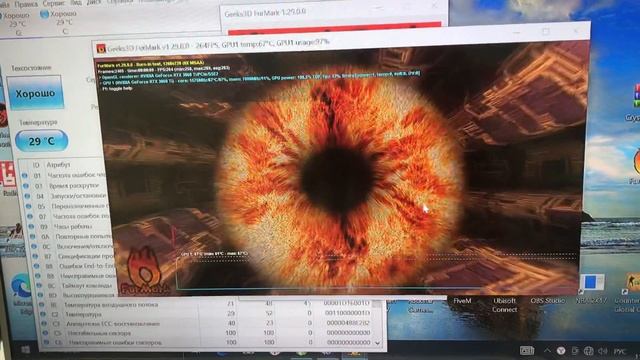Click status circle of attribute row 09
The width and height of the screenshot is (640, 360).
click(x=31, y=227)
